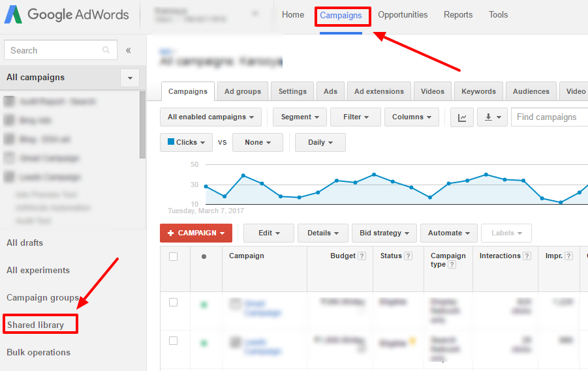
Task: Open All enabled campaigns filter dropdown
Action: tap(210, 117)
